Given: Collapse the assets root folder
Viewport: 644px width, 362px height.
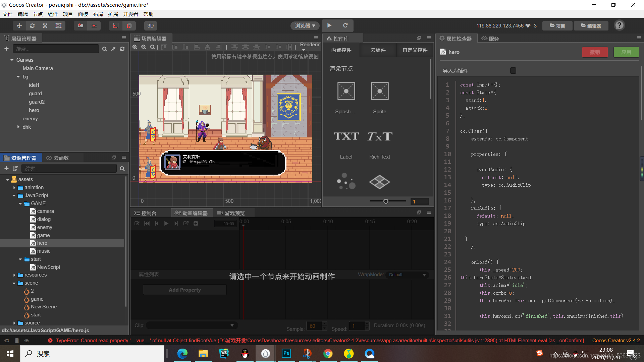Looking at the screenshot, I should (x=8, y=180).
